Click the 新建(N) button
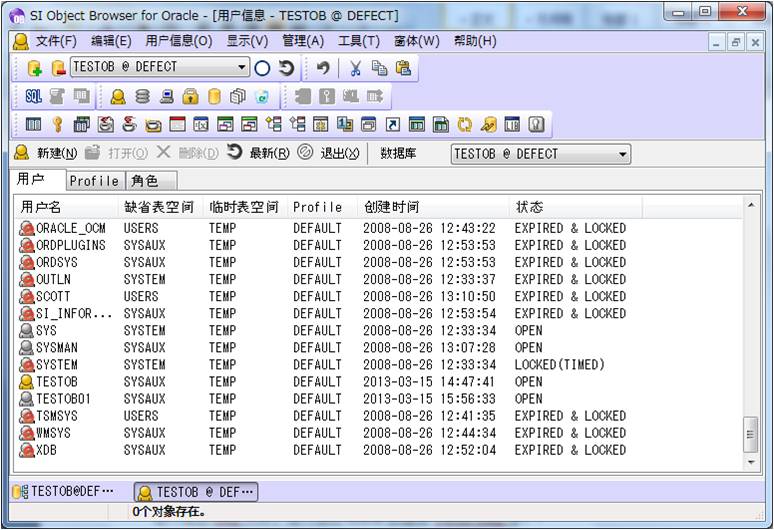Viewport: 774px width, 530px height. [45, 153]
